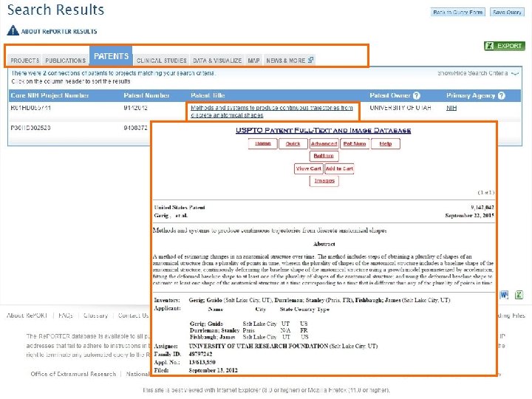532x399 pixels.
Task: Open help icon next to Patent Owner
Action: click(417, 95)
